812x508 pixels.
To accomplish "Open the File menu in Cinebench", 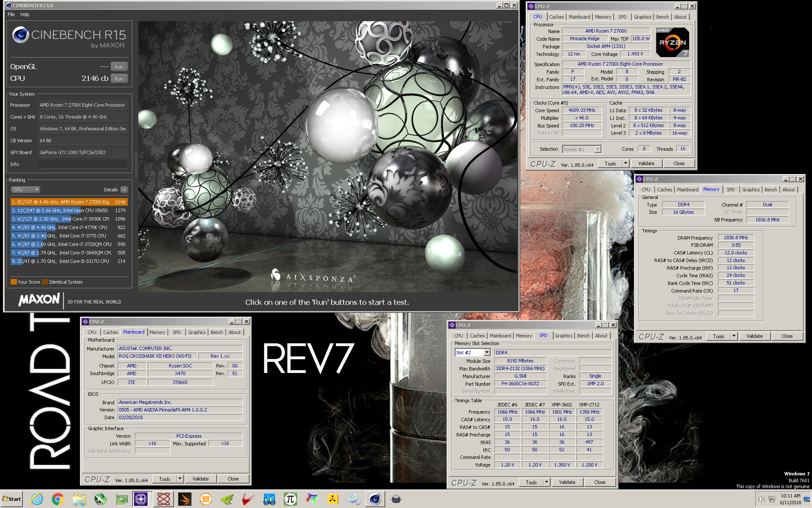I will pyautogui.click(x=10, y=14).
